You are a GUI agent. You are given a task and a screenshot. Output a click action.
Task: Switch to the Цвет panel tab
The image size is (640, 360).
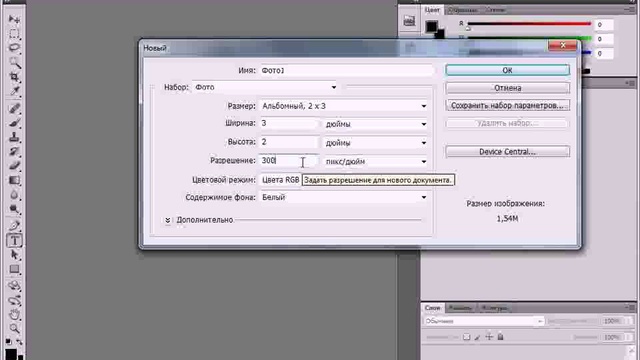click(432, 10)
